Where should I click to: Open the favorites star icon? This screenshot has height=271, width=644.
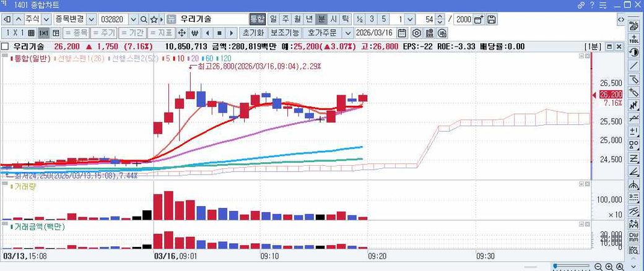[154, 20]
